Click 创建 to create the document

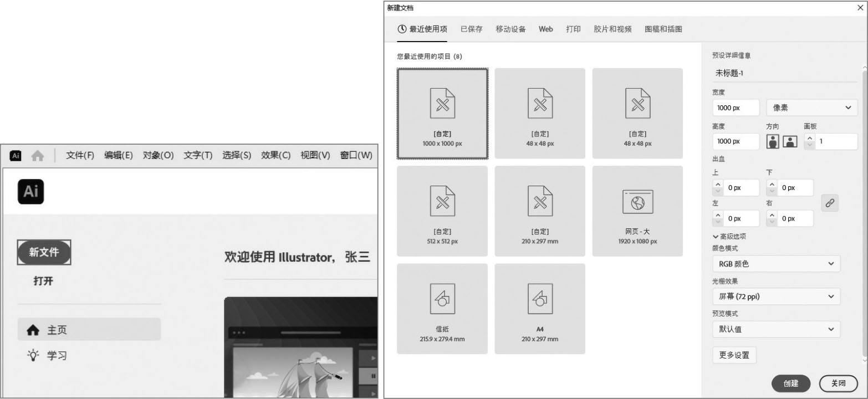(791, 383)
